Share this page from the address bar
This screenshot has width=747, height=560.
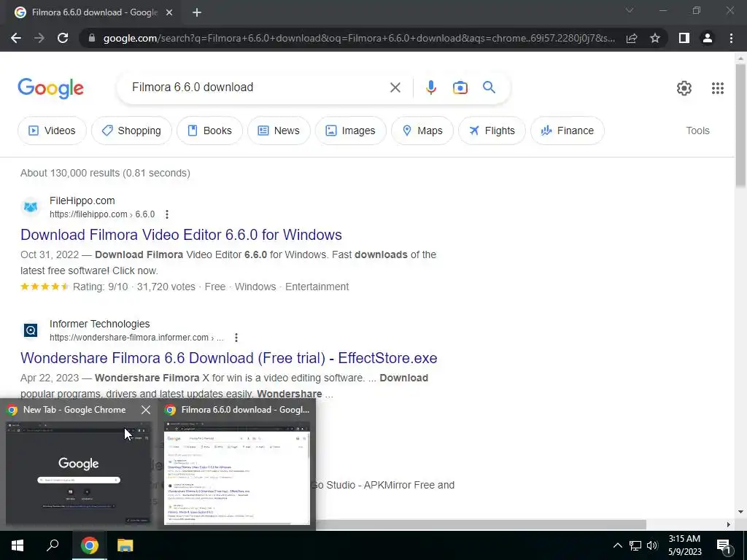(632, 38)
